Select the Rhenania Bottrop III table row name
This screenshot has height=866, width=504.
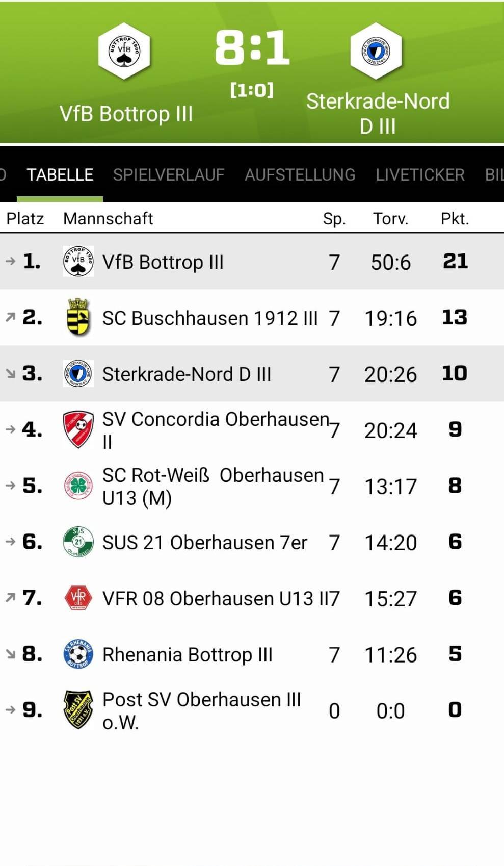(x=188, y=655)
